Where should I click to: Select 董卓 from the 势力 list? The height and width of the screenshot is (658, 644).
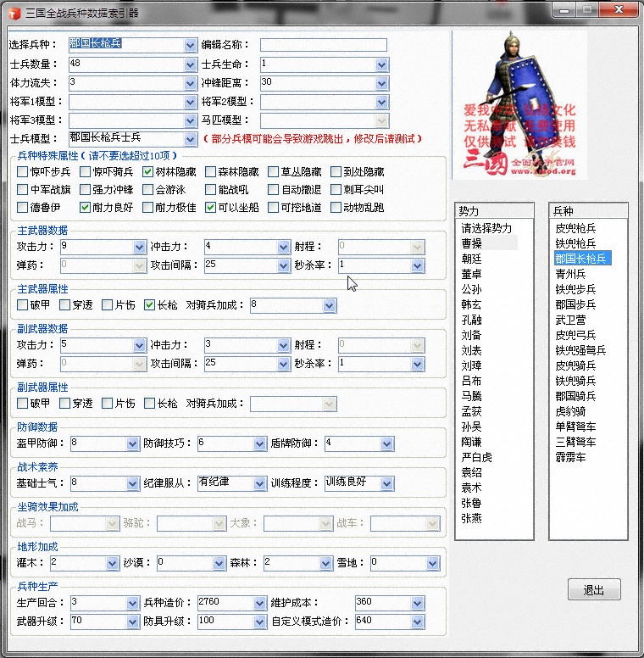point(472,274)
